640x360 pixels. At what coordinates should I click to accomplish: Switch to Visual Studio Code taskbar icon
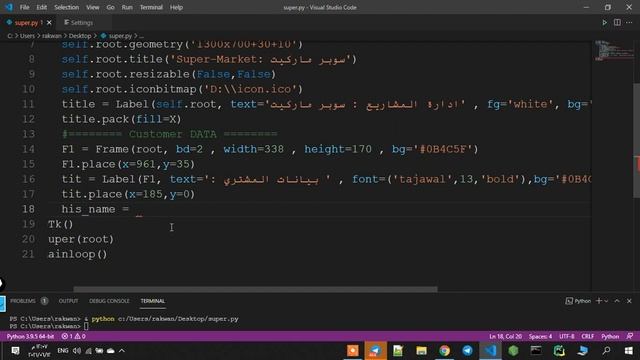490,351
